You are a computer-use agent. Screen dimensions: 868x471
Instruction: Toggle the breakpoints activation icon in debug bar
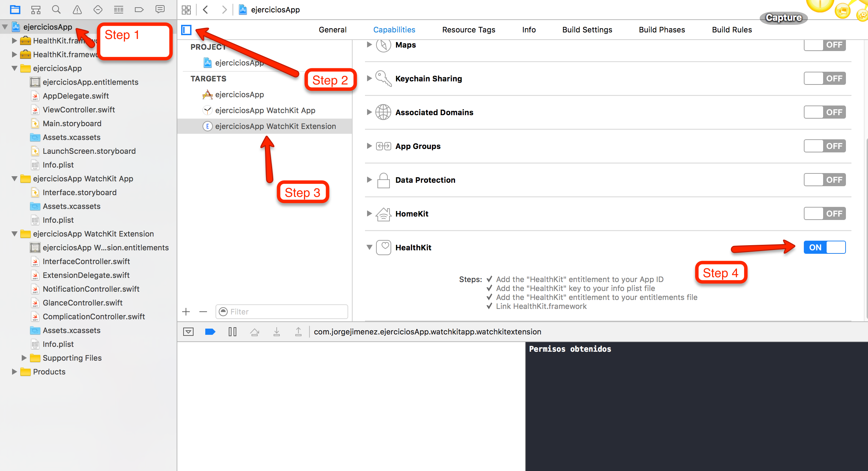210,332
